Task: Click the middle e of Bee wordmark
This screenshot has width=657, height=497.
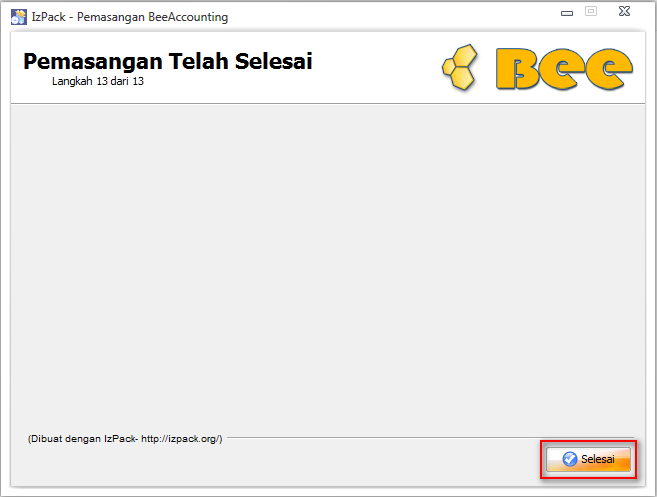Action: click(563, 69)
